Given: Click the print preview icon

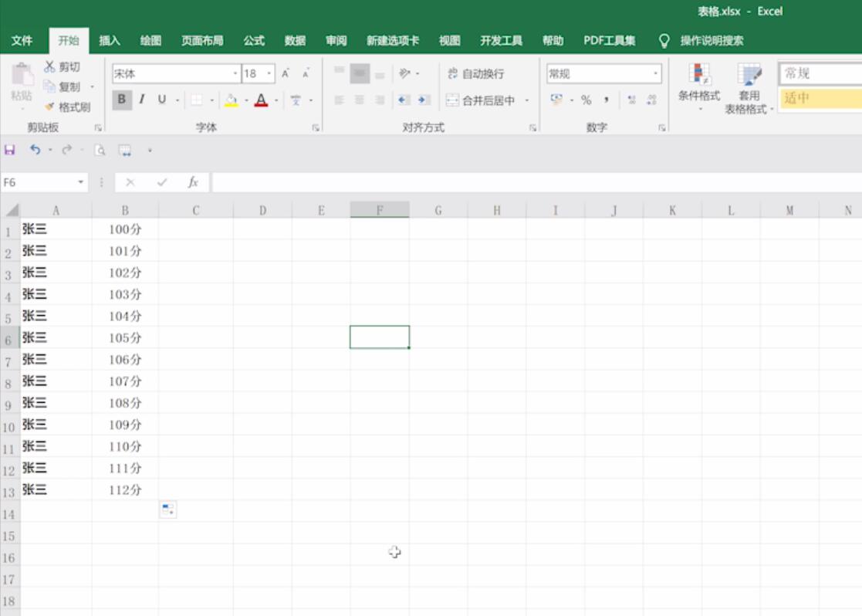Looking at the screenshot, I should click(x=100, y=151).
